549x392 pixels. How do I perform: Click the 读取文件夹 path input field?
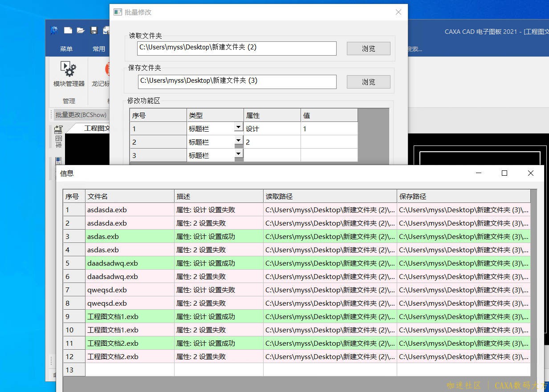pos(236,48)
